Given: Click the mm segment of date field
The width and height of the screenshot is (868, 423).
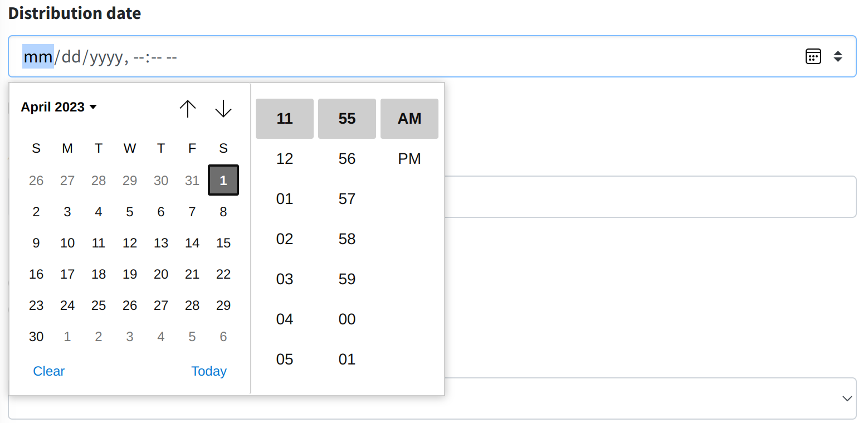Looking at the screenshot, I should coord(38,56).
